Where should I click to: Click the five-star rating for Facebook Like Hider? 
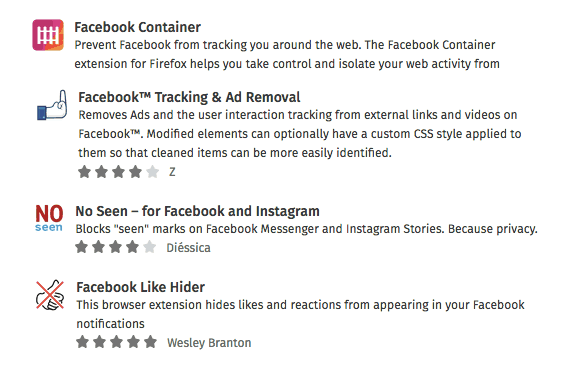(x=116, y=342)
